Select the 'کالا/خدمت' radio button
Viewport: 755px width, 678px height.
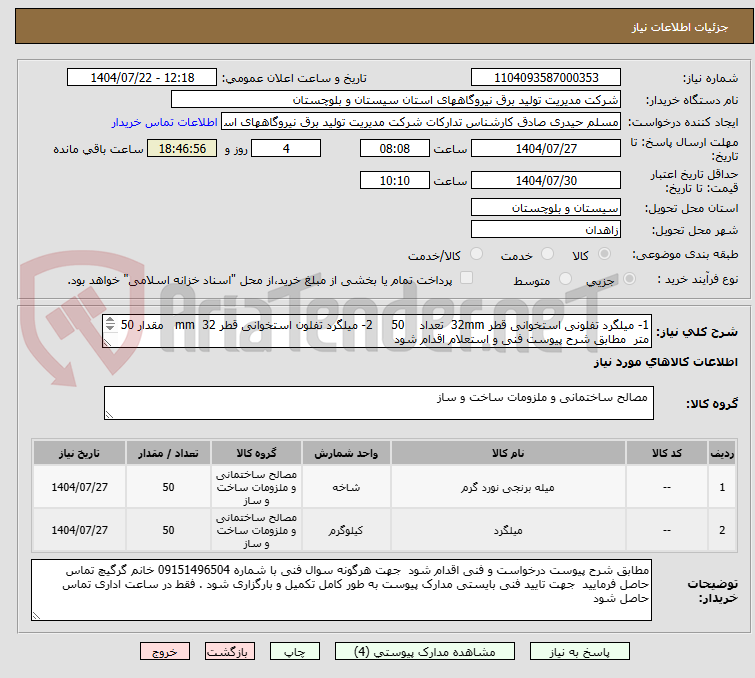(476, 254)
